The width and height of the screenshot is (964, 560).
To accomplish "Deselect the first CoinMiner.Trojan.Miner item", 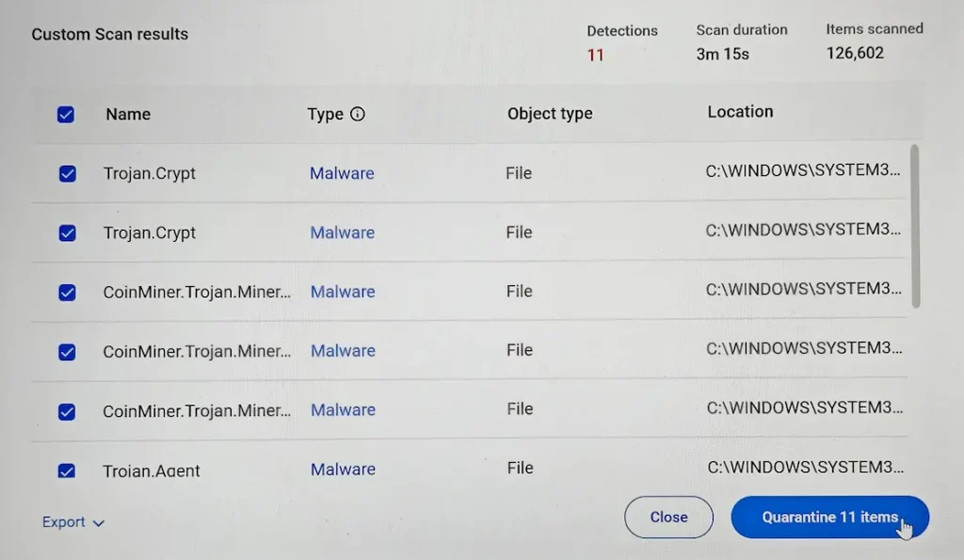I will tap(66, 292).
